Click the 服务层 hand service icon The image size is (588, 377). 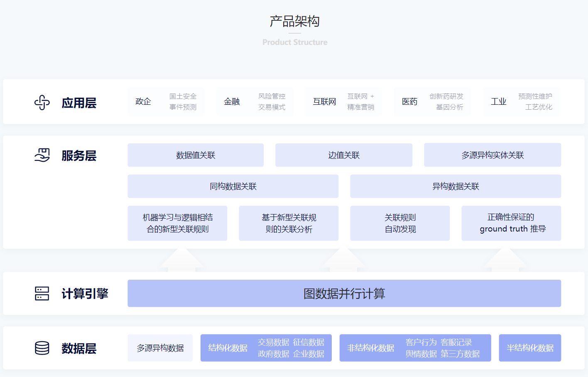click(x=42, y=155)
